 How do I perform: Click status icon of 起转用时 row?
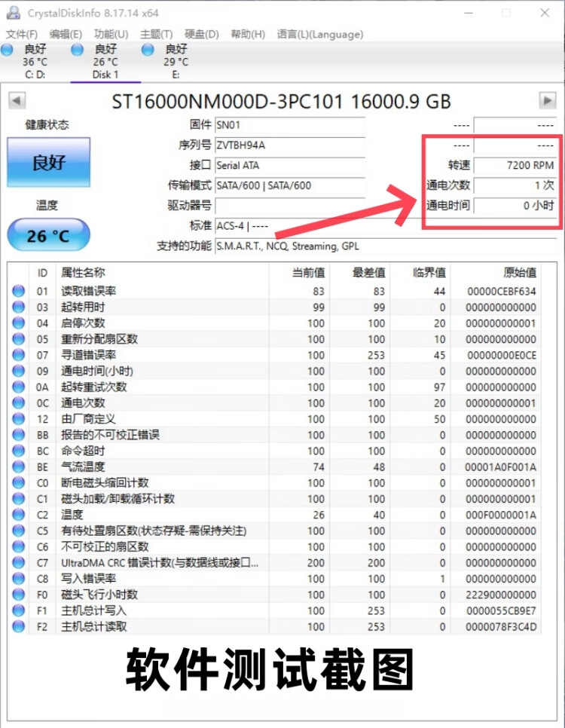pyautogui.click(x=19, y=307)
